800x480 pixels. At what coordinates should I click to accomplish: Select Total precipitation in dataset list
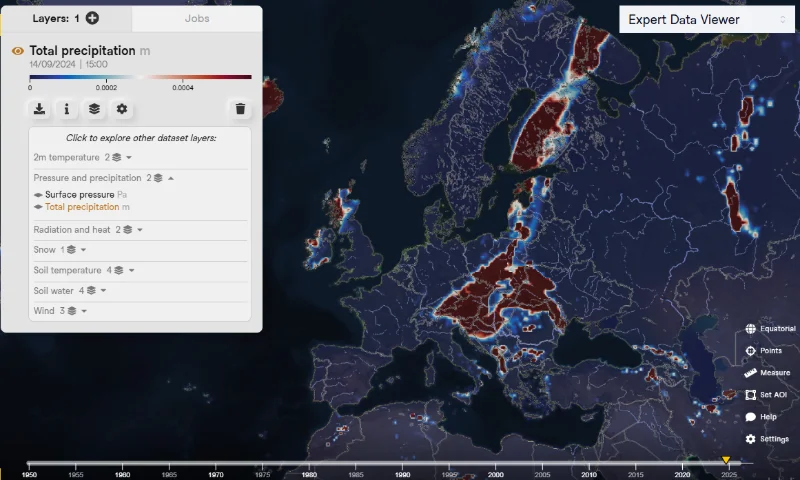(82, 207)
